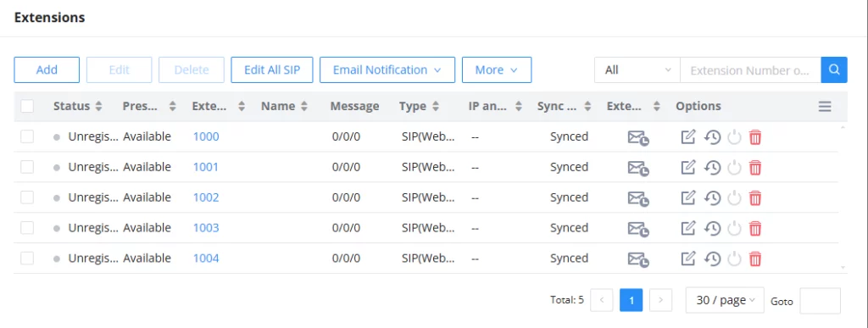Click the Add extension button
This screenshot has height=328, width=868.
click(47, 70)
